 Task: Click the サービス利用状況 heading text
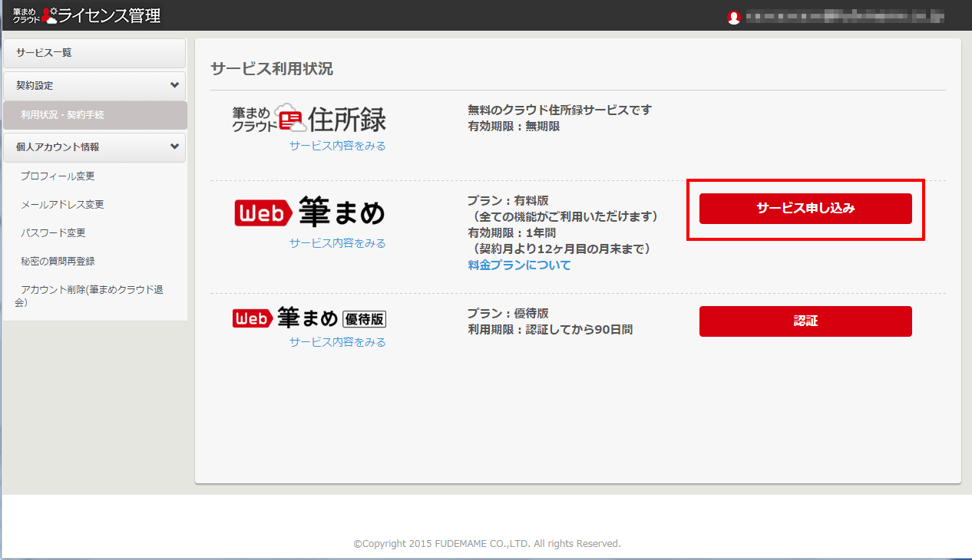(x=272, y=69)
